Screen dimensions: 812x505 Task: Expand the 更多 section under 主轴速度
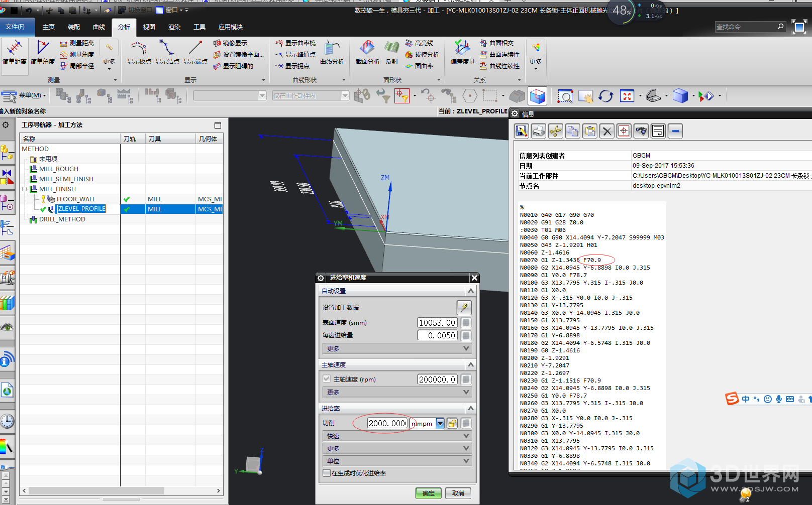coord(396,392)
